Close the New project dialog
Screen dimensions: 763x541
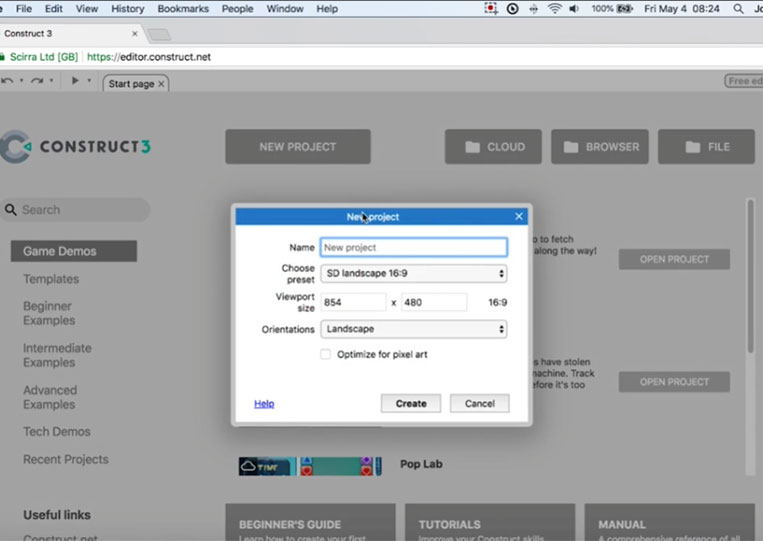click(519, 216)
